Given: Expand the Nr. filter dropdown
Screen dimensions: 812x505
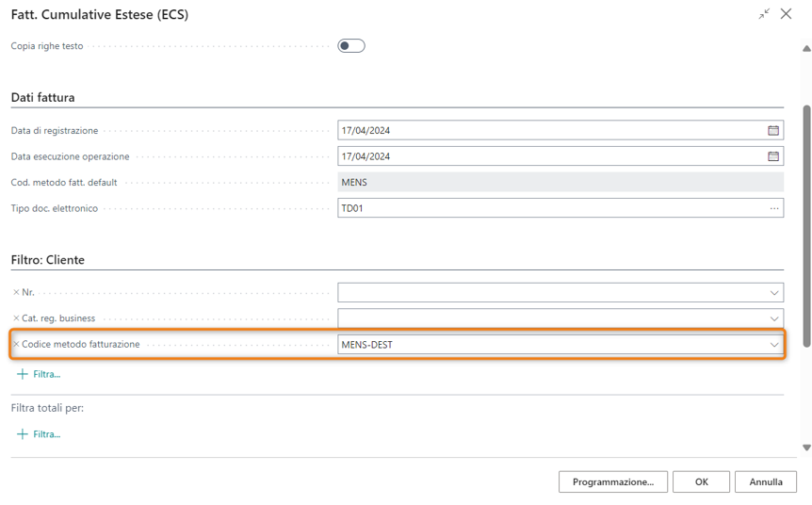Looking at the screenshot, I should click(x=774, y=293).
